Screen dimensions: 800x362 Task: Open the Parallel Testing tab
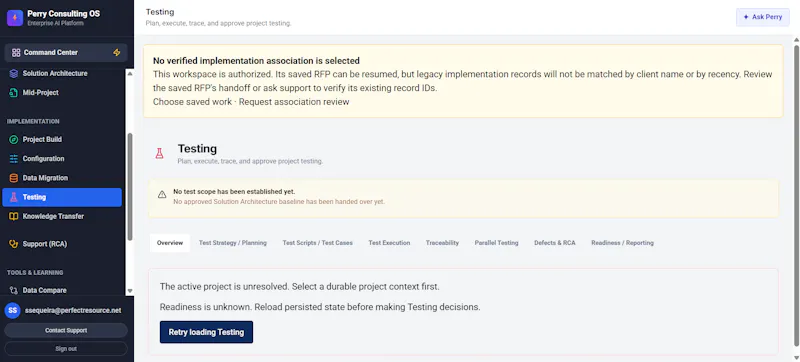coord(496,243)
